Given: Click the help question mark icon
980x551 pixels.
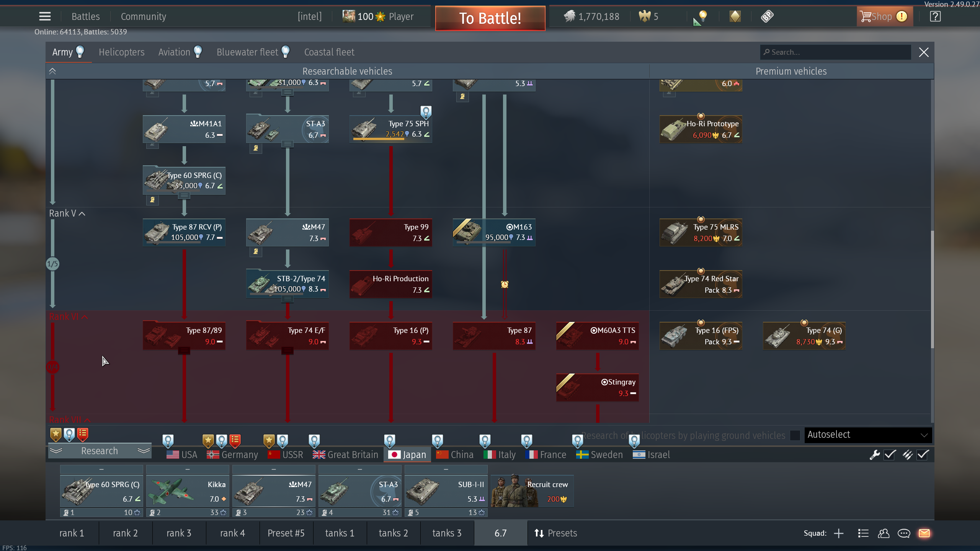Looking at the screenshot, I should point(935,16).
